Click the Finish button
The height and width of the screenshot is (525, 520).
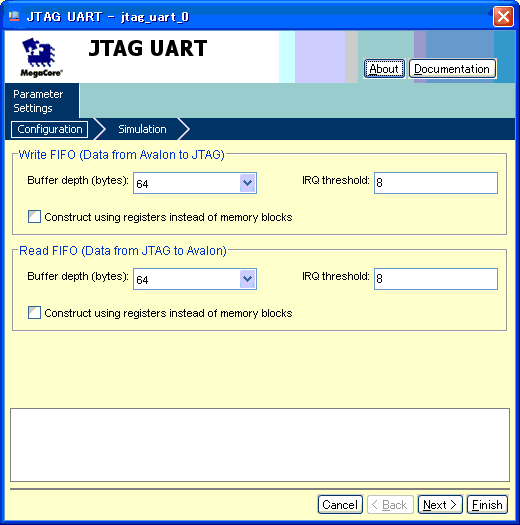point(487,505)
